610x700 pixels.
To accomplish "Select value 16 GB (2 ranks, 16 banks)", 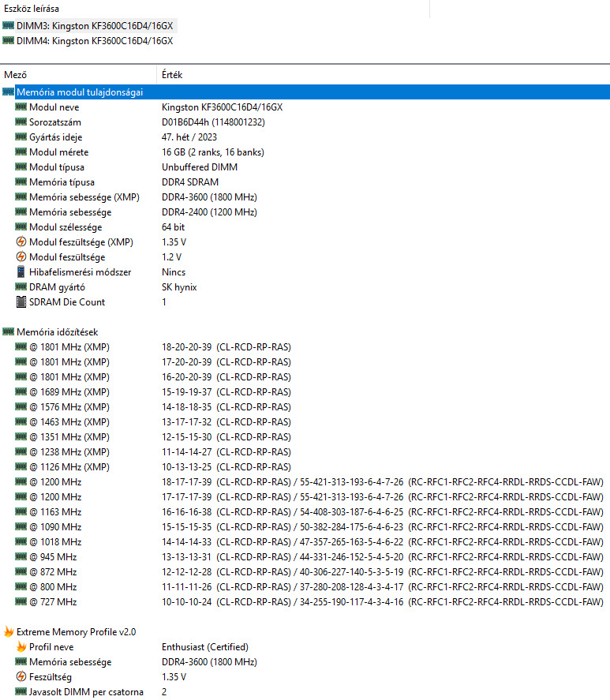I will tap(212, 152).
